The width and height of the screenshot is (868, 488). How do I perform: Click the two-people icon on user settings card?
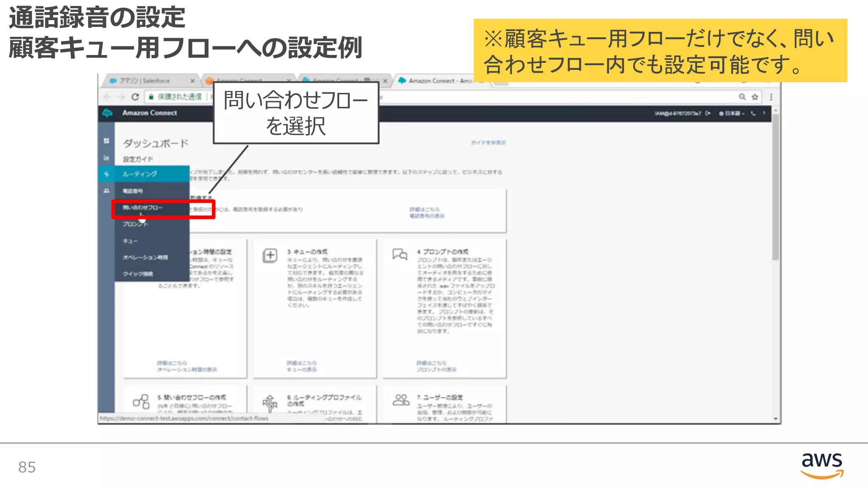401,400
